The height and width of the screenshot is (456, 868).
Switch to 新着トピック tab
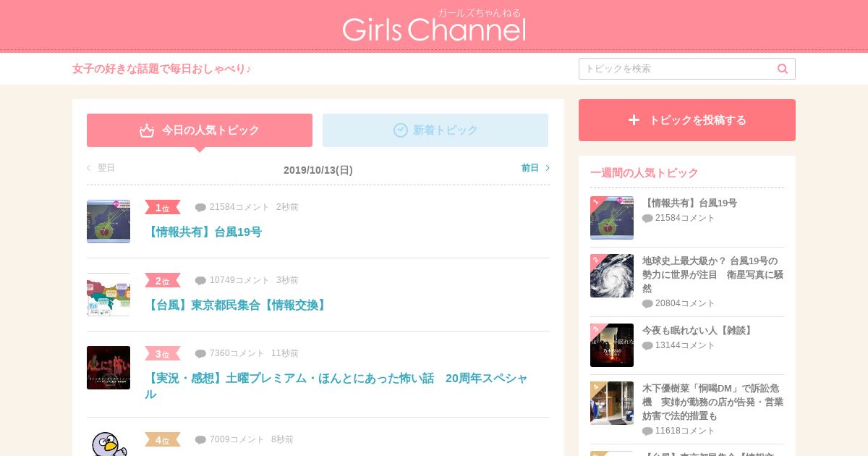coord(435,130)
